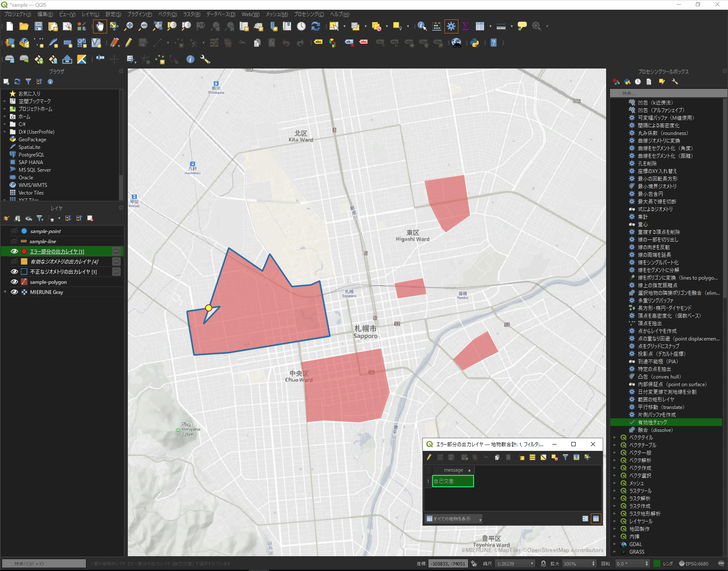Click the Zoom In magnifier tool

coord(129,26)
